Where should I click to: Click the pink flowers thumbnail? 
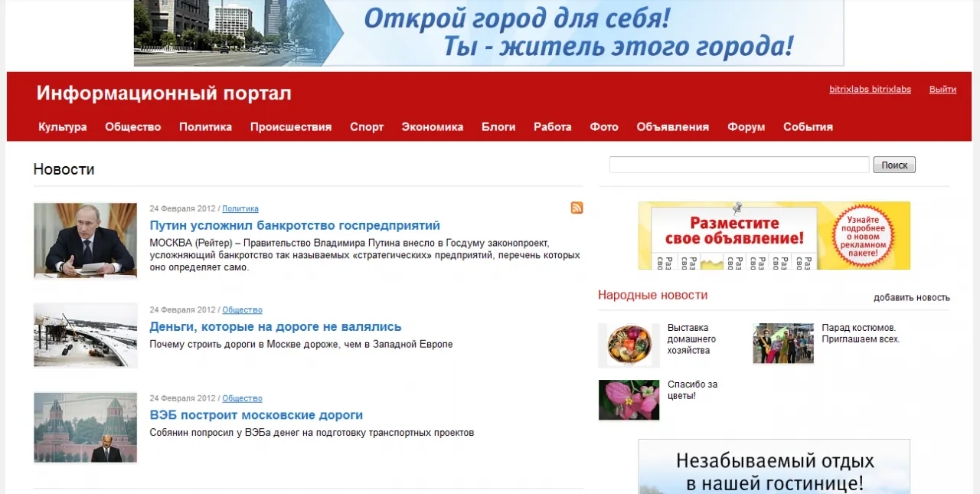[x=629, y=400]
